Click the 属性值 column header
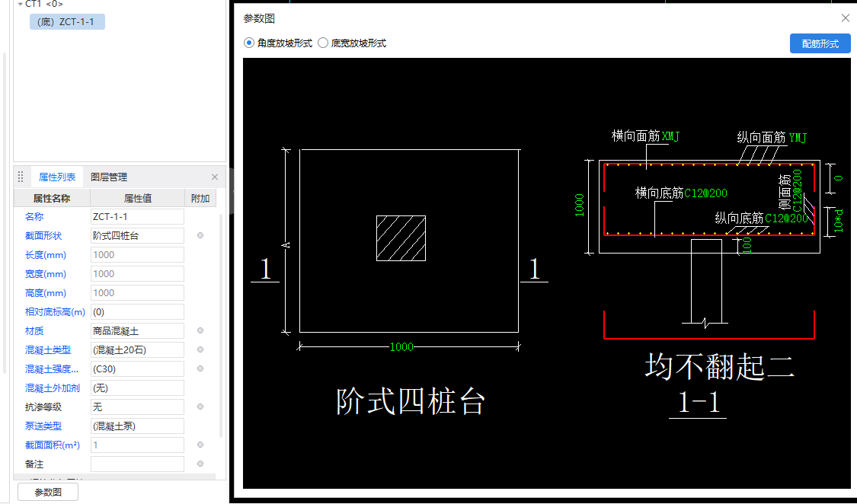857x504 pixels. pos(138,198)
